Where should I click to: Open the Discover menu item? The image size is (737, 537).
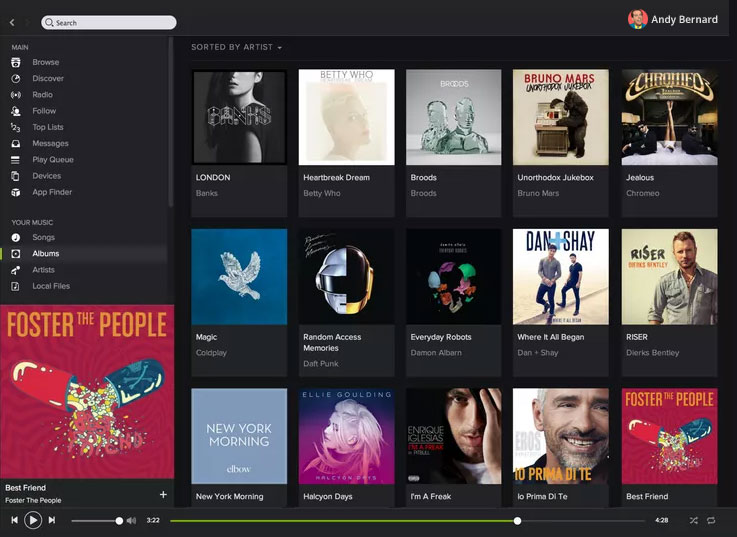click(48, 79)
